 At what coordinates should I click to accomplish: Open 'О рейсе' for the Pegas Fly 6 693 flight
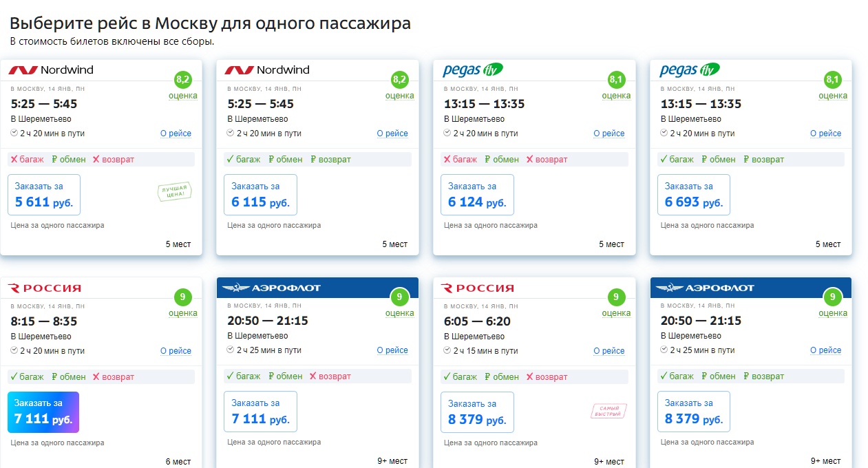coord(825,134)
